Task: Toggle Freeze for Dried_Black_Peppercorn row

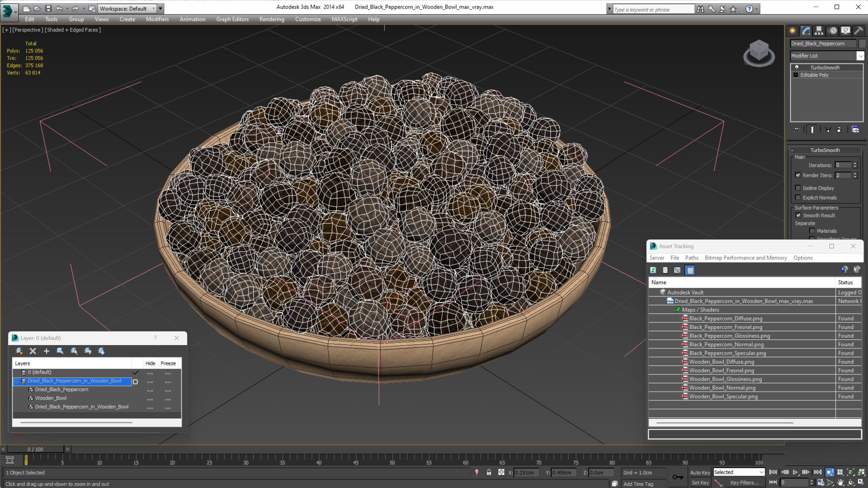Action: 168,390
